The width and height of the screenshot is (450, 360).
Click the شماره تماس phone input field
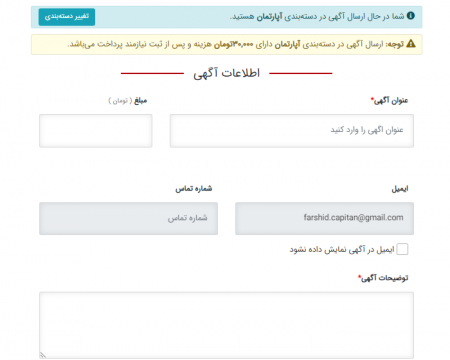click(128, 218)
